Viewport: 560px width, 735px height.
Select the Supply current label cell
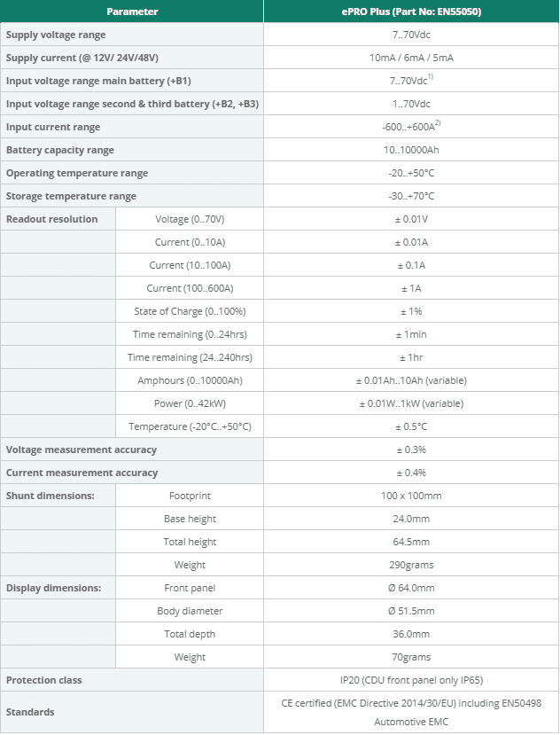pyautogui.click(x=132, y=58)
